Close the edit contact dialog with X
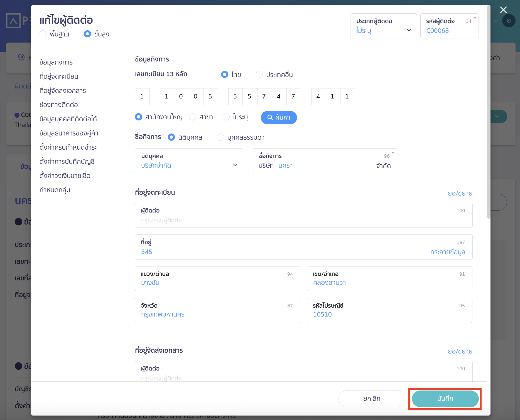Image resolution: width=520 pixels, height=420 pixels. 503,10
